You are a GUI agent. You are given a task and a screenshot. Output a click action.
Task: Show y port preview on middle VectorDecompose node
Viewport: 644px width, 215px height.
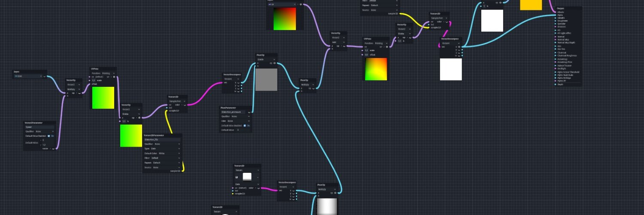(x=238, y=86)
